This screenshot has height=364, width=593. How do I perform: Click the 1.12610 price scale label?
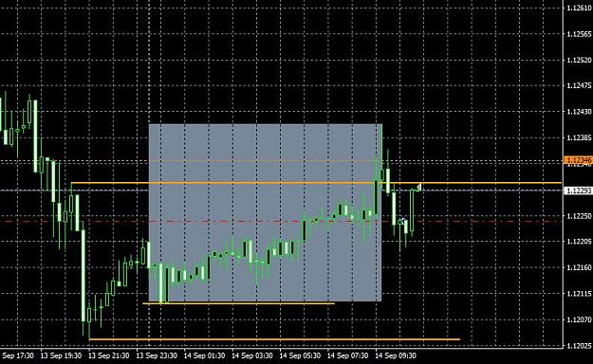click(579, 8)
